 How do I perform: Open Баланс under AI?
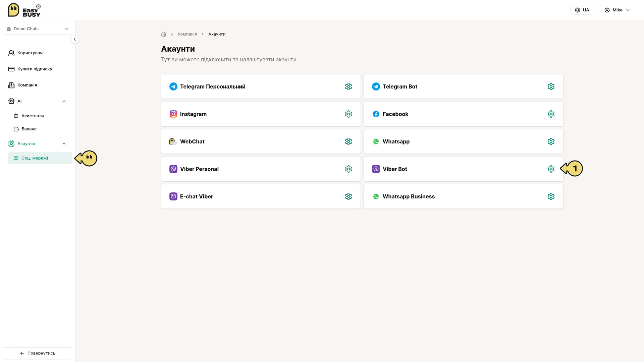(40, 129)
